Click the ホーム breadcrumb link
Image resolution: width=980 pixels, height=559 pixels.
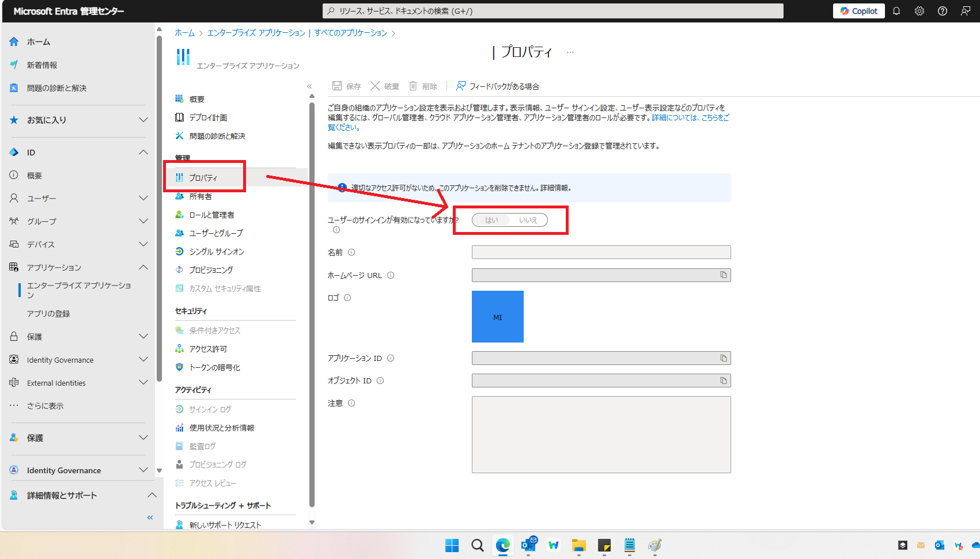[185, 33]
